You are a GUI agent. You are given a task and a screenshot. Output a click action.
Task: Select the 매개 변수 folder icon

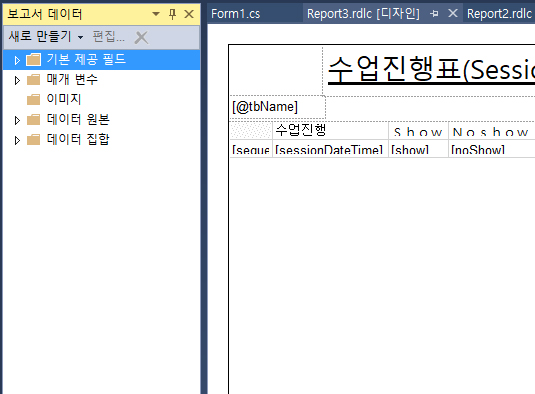[33, 80]
